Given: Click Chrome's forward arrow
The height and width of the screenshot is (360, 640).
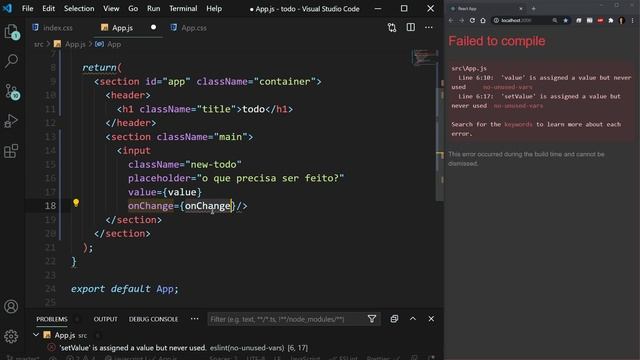Looking at the screenshot, I should (x=461, y=20).
